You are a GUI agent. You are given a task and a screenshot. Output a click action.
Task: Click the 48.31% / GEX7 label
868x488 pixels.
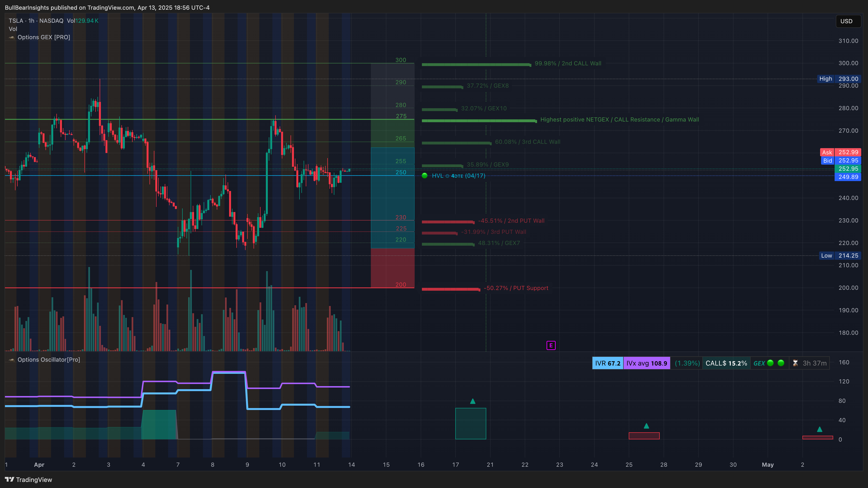point(499,243)
